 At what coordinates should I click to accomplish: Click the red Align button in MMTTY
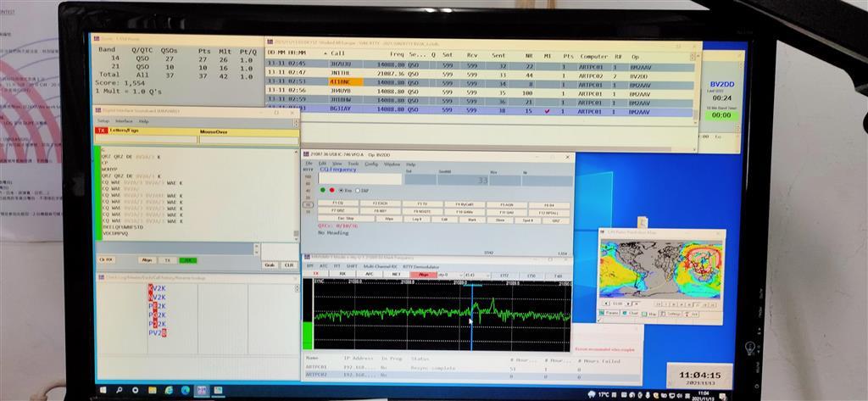click(424, 275)
